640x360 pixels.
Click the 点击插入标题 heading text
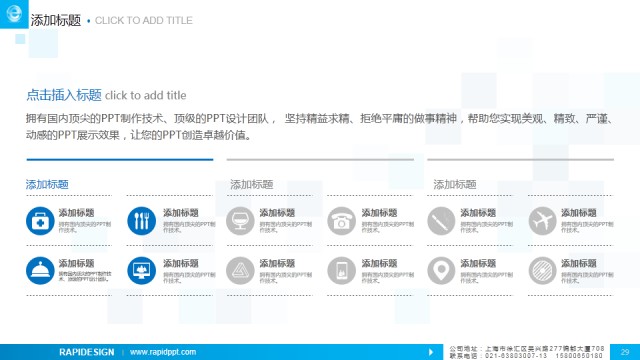tap(64, 95)
